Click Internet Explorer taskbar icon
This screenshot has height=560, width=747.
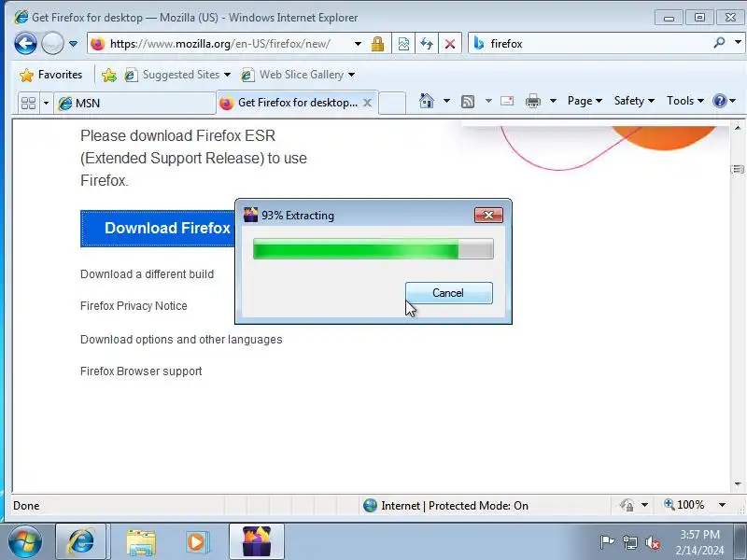point(81,542)
